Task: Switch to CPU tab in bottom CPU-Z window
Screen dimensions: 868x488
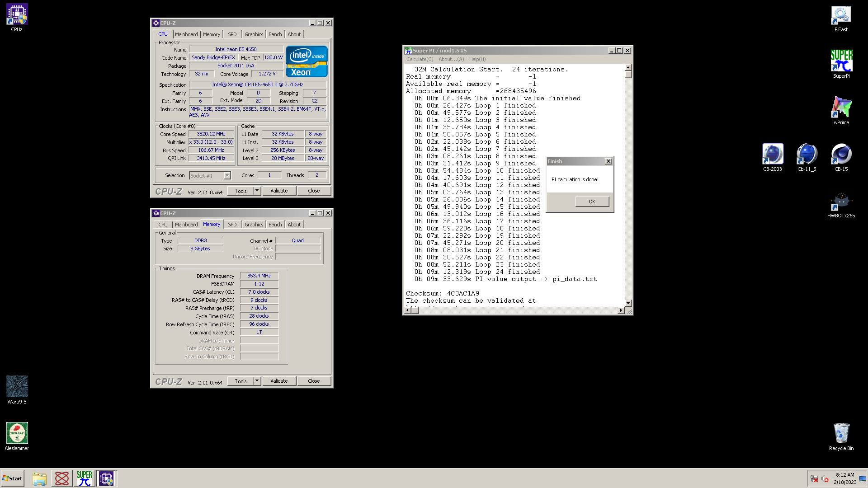Action: click(163, 225)
